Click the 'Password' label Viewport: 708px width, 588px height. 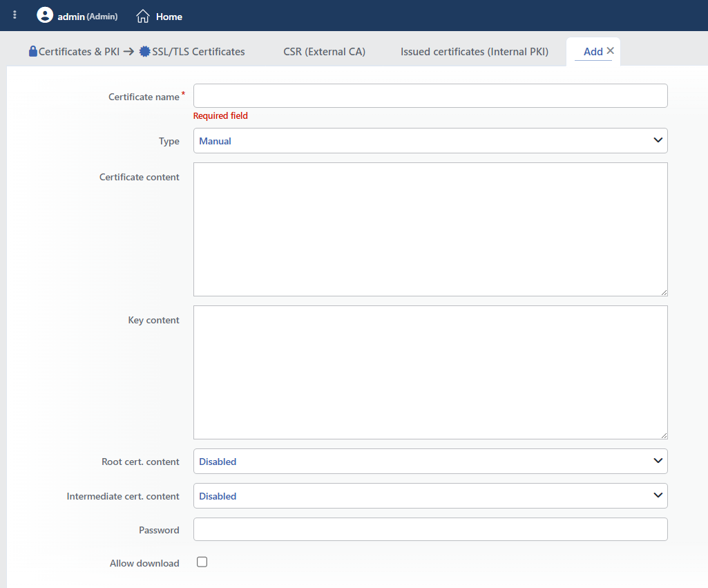coord(159,530)
